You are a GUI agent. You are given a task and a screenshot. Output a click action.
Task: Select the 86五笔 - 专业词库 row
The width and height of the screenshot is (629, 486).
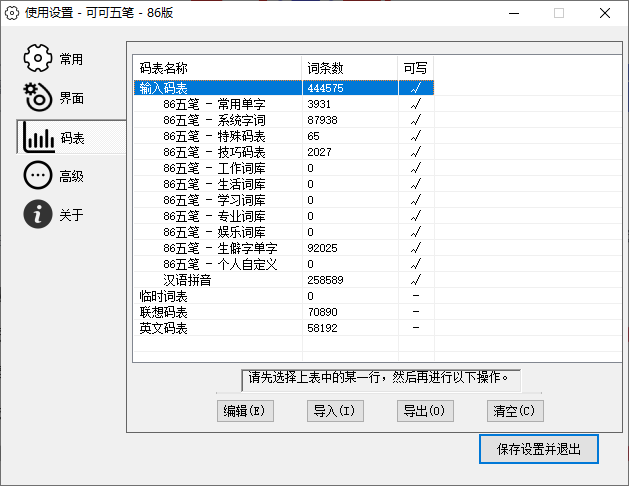point(284,216)
